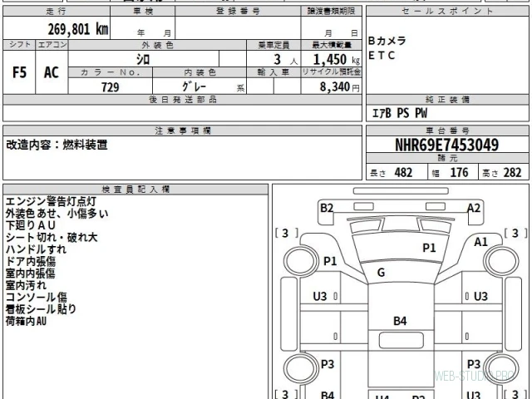Select the interior color value グレー
This screenshot has height=399, width=532.
194,86
